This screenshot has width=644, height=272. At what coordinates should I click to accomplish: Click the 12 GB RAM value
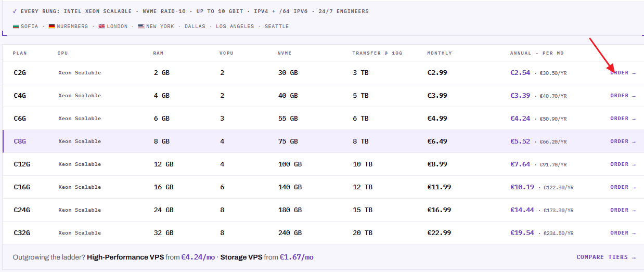coord(164,164)
